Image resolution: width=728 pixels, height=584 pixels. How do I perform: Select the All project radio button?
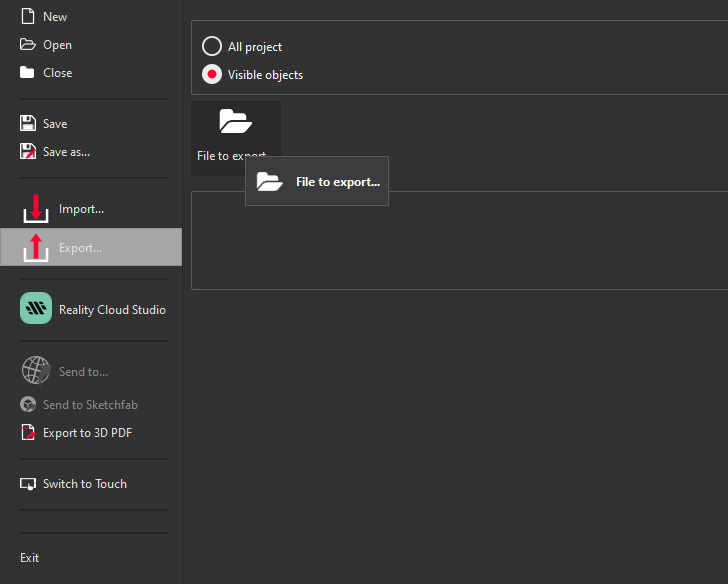click(212, 46)
